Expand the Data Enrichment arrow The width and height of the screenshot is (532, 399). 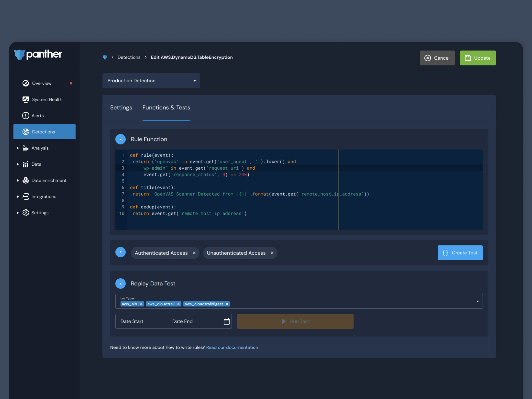tap(18, 180)
